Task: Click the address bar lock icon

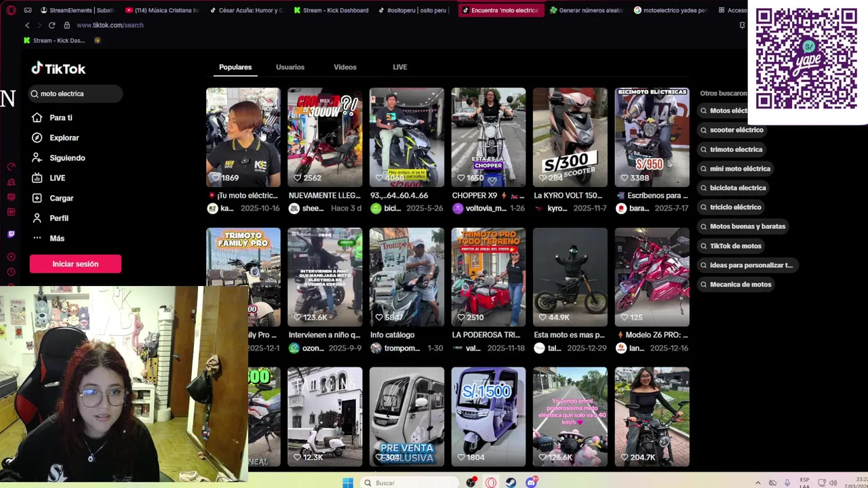Action: click(66, 25)
